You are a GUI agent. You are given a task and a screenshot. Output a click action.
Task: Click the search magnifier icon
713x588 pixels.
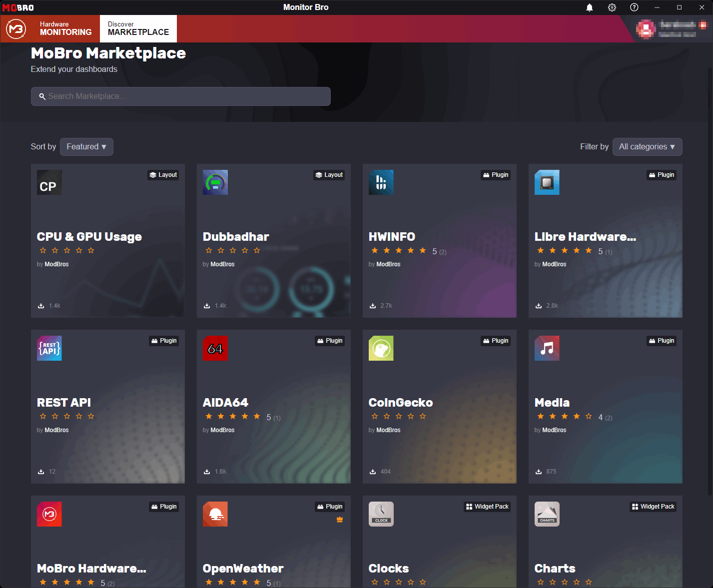[42, 96]
